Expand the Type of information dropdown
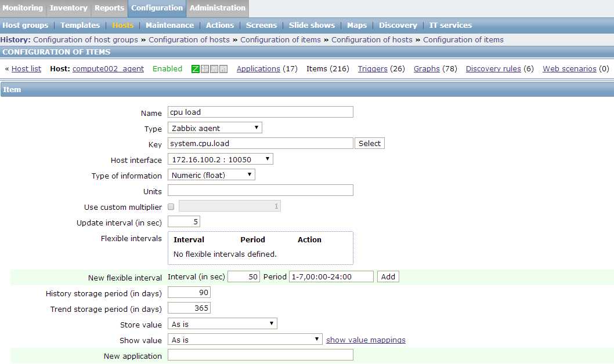This screenshot has height=364, width=614. pyautogui.click(x=211, y=175)
